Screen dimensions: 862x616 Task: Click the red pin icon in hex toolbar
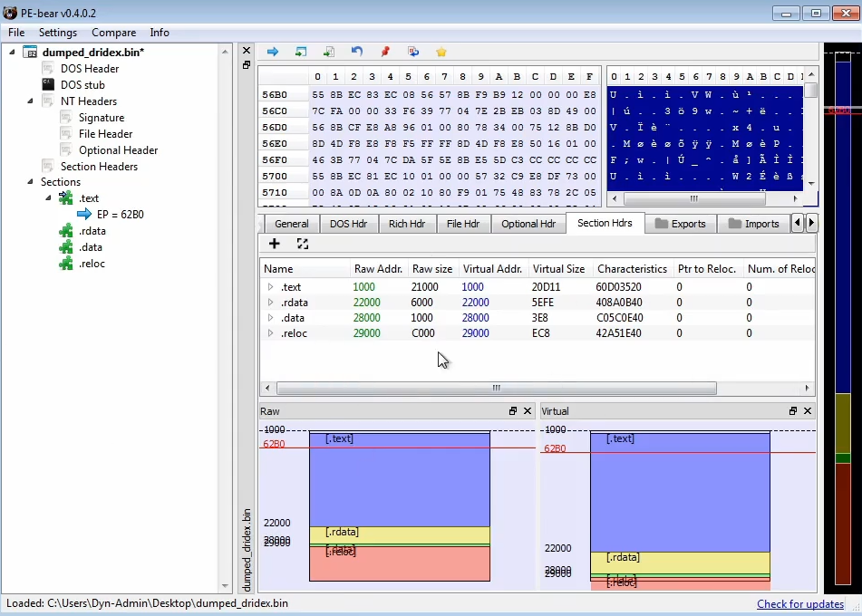point(385,53)
